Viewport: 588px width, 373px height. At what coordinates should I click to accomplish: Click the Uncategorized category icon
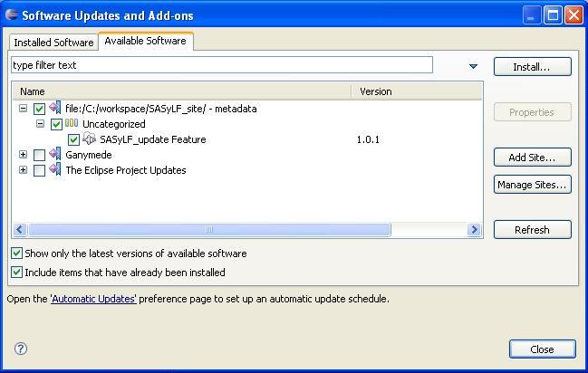pos(72,124)
